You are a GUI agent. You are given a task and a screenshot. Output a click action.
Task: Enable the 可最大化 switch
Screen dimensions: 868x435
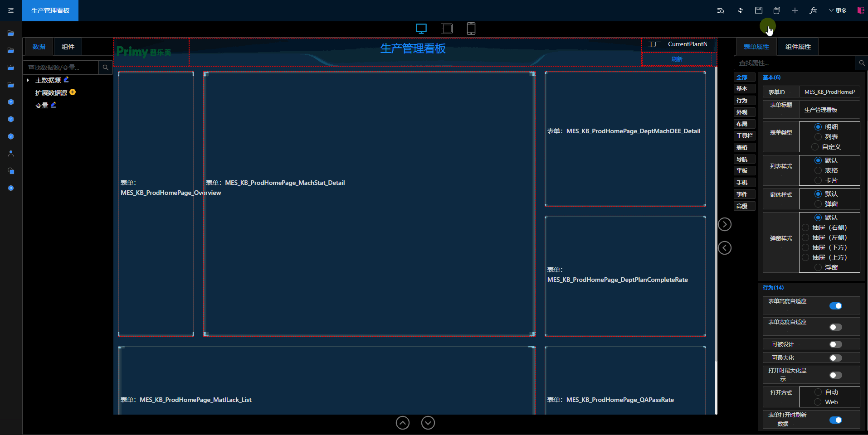[x=835, y=358]
